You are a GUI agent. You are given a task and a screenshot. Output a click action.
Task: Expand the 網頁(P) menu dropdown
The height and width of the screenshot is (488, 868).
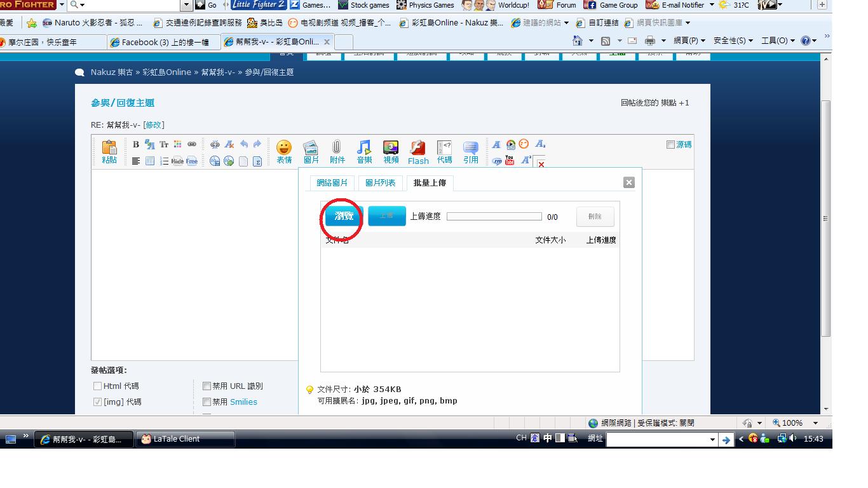click(689, 41)
